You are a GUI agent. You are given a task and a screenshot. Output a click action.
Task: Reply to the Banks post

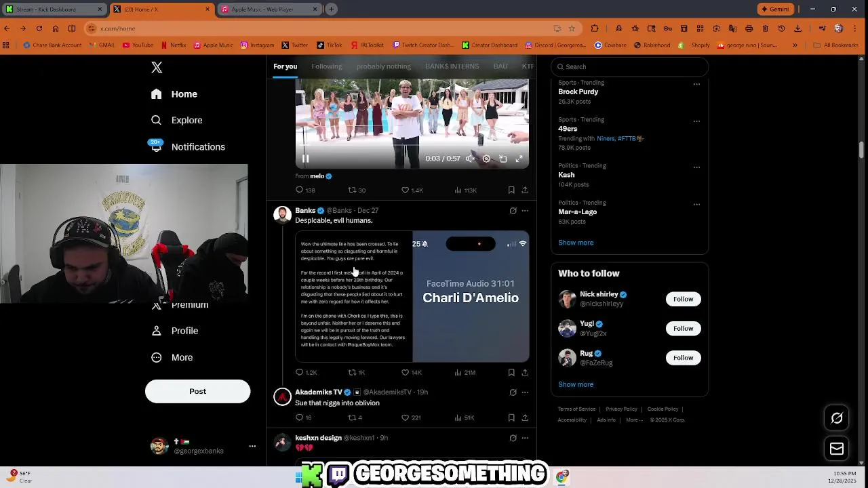pos(306,372)
